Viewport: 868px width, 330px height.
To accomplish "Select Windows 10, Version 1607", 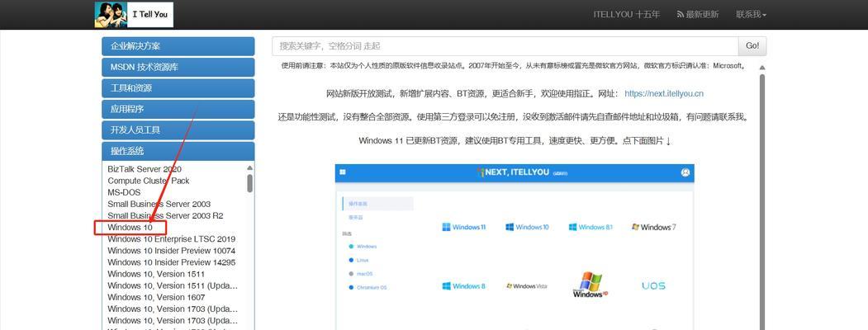I will pos(155,297).
